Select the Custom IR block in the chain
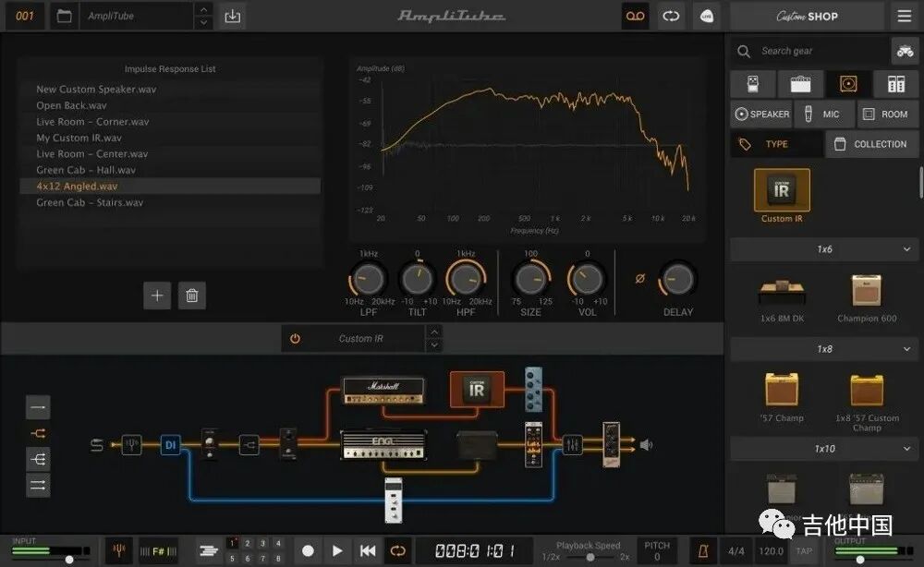This screenshot has height=567, width=924. [x=477, y=389]
